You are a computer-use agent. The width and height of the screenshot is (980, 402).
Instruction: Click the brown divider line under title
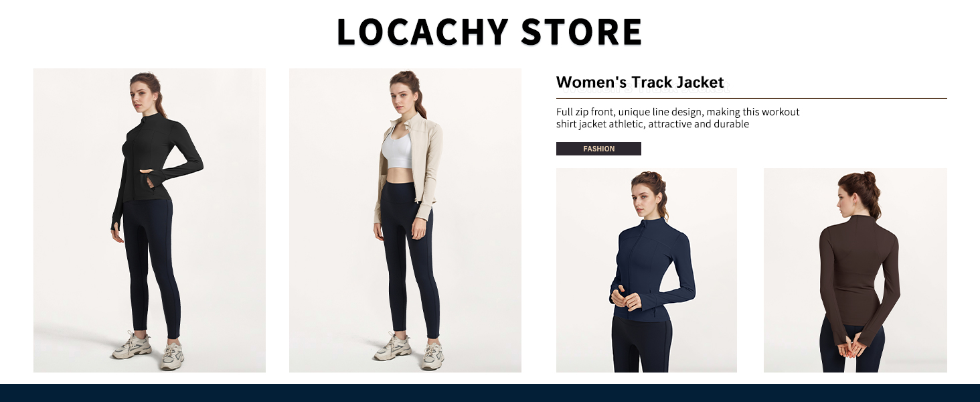pos(752,98)
